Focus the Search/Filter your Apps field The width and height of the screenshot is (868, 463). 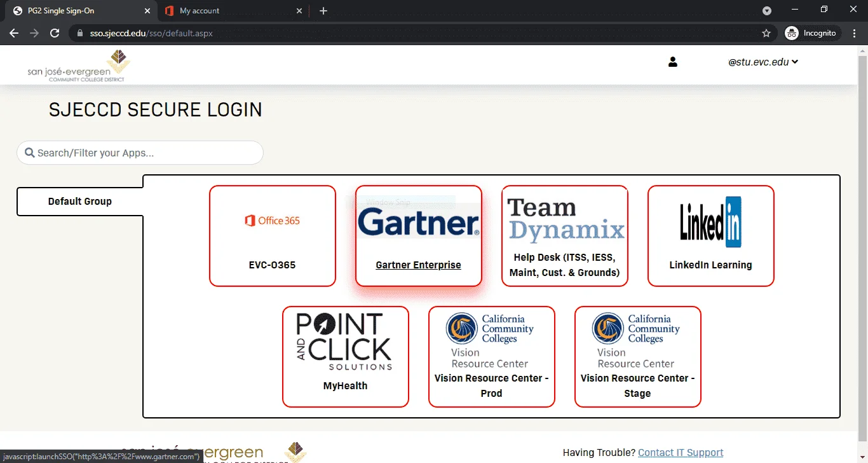click(140, 153)
